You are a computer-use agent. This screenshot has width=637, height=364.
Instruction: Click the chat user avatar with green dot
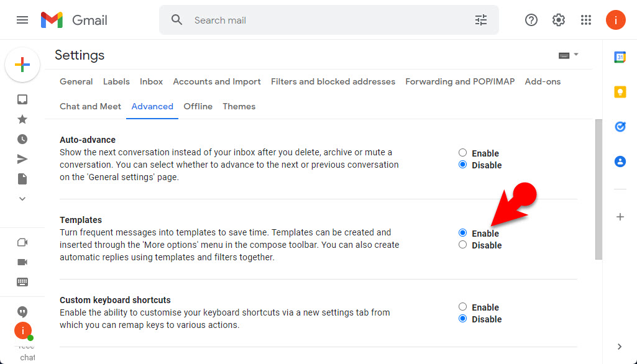pyautogui.click(x=24, y=331)
